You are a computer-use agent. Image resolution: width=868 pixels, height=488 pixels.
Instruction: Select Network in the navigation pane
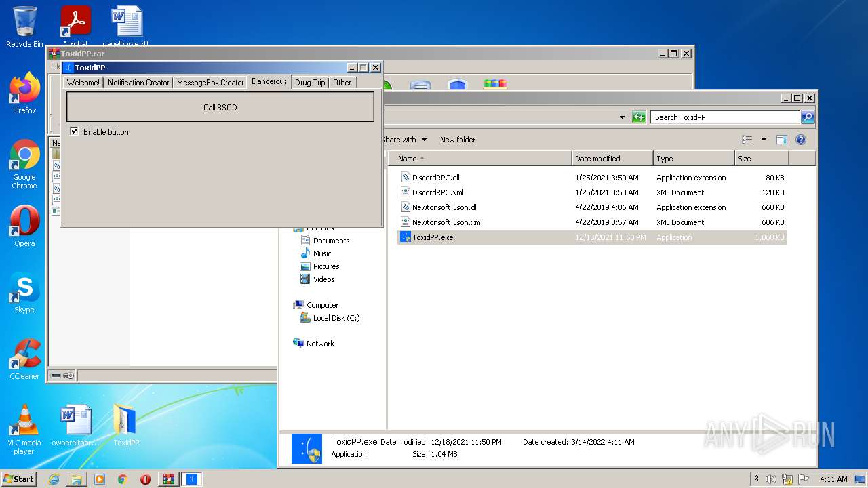coord(320,344)
